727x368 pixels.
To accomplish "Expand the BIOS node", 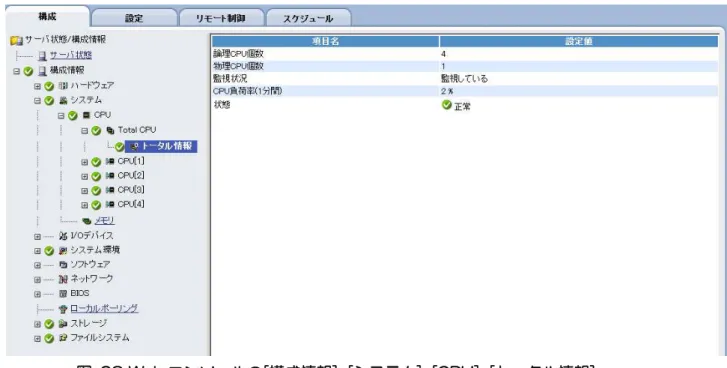I will click(x=38, y=294).
